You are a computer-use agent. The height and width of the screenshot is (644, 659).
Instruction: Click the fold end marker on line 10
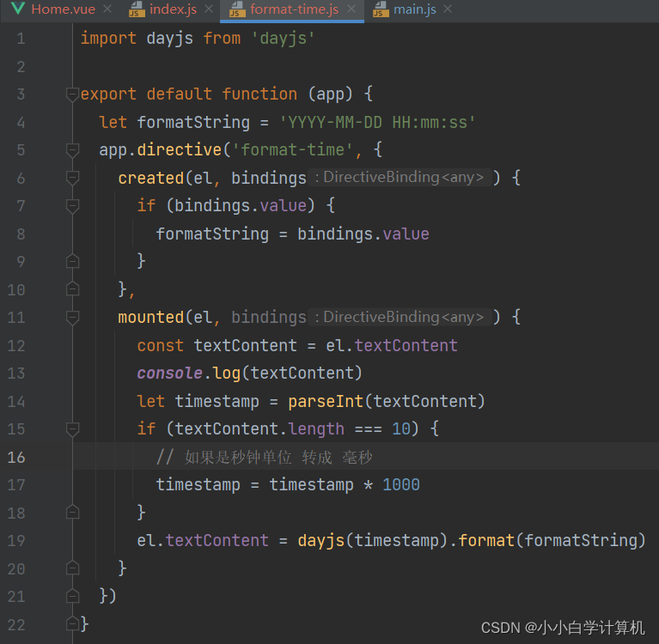[x=73, y=289]
